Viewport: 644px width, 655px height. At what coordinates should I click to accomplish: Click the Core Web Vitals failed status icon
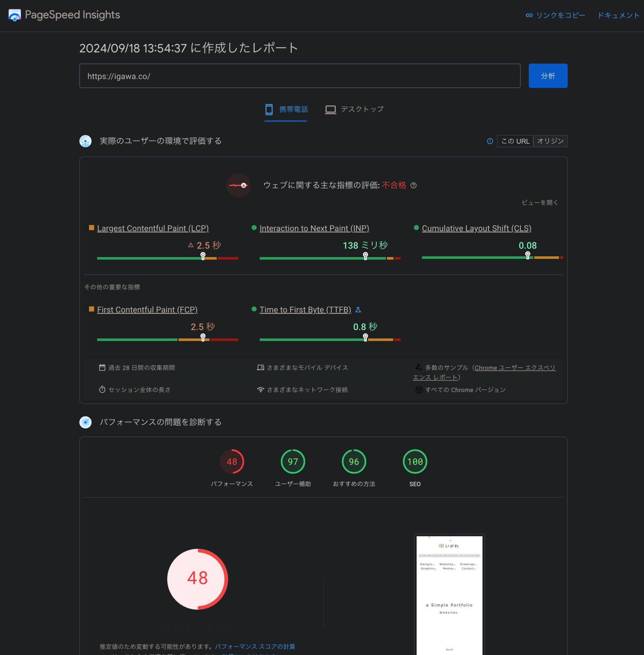pyautogui.click(x=238, y=185)
